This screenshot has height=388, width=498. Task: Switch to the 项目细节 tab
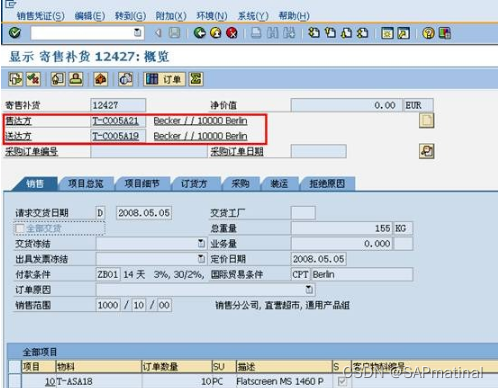click(x=142, y=184)
